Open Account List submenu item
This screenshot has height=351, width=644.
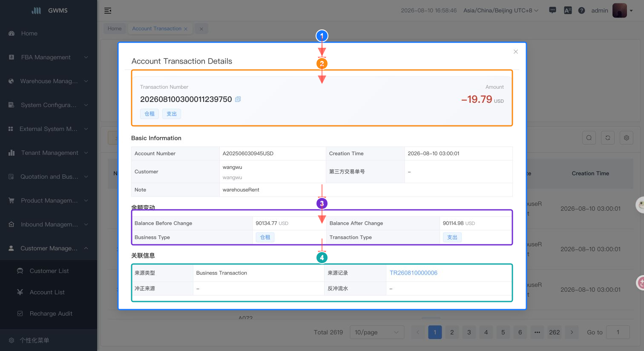tap(49, 292)
